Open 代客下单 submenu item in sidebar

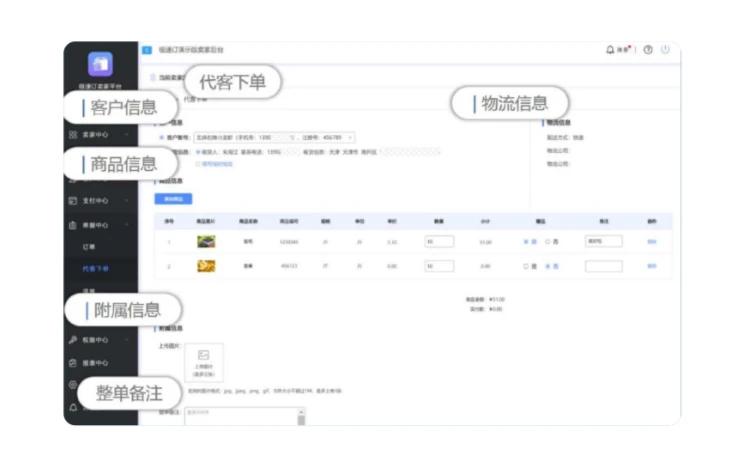[95, 269]
